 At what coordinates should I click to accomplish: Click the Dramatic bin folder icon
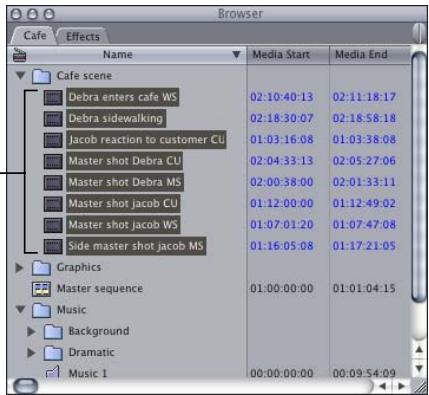pyautogui.click(x=53, y=353)
